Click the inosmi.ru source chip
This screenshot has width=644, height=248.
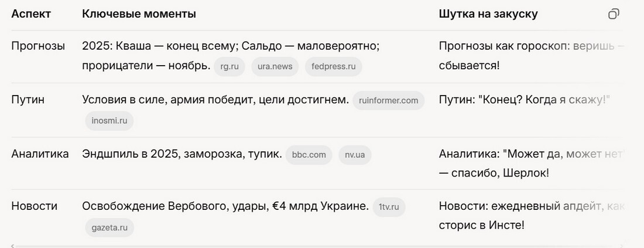click(109, 121)
